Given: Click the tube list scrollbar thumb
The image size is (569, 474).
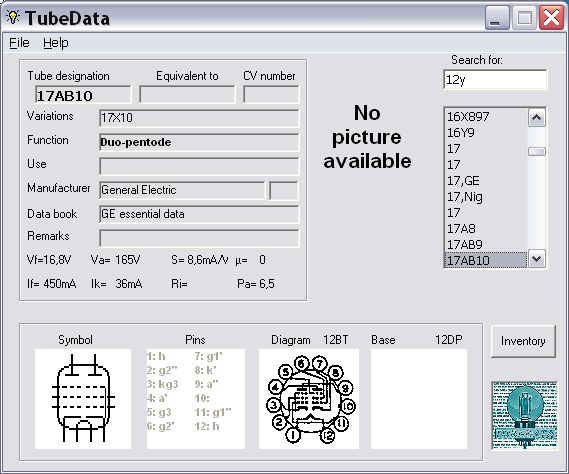Looking at the screenshot, I should click(537, 151).
